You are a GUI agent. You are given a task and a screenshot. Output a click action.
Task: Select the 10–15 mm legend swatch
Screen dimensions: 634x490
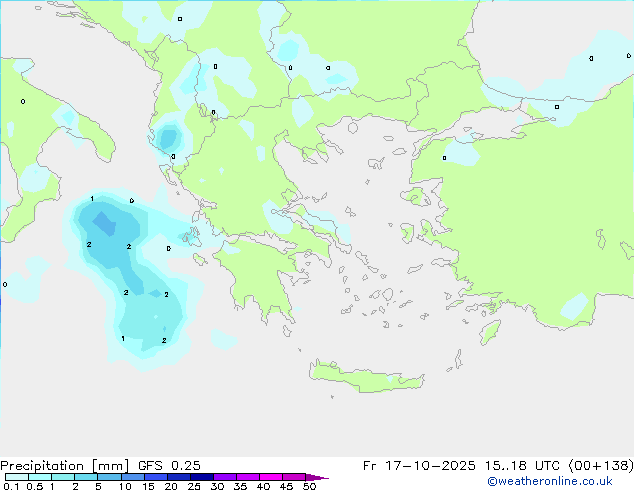(132, 477)
